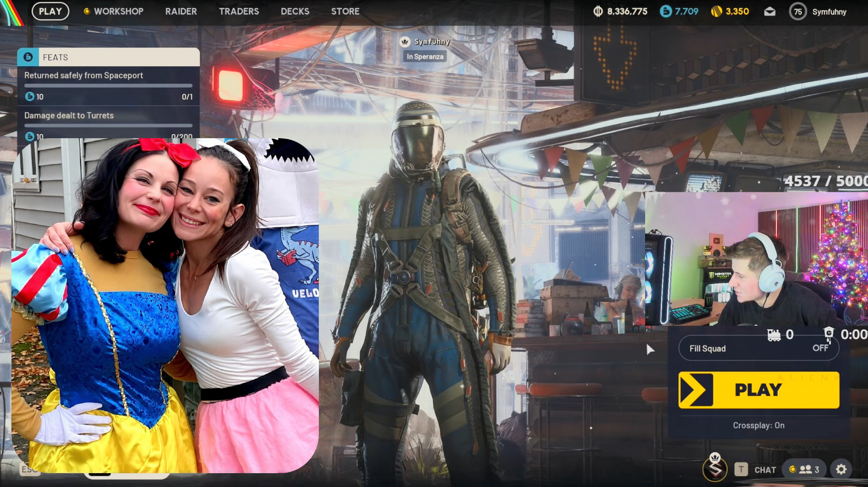This screenshot has width=868, height=487.
Task: Click the '0/1' feat progress count
Action: pos(187,97)
